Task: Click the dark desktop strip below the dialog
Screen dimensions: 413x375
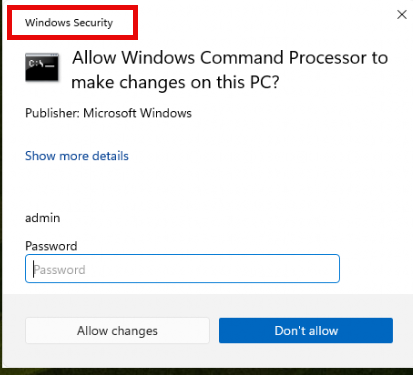Action: [207, 371]
